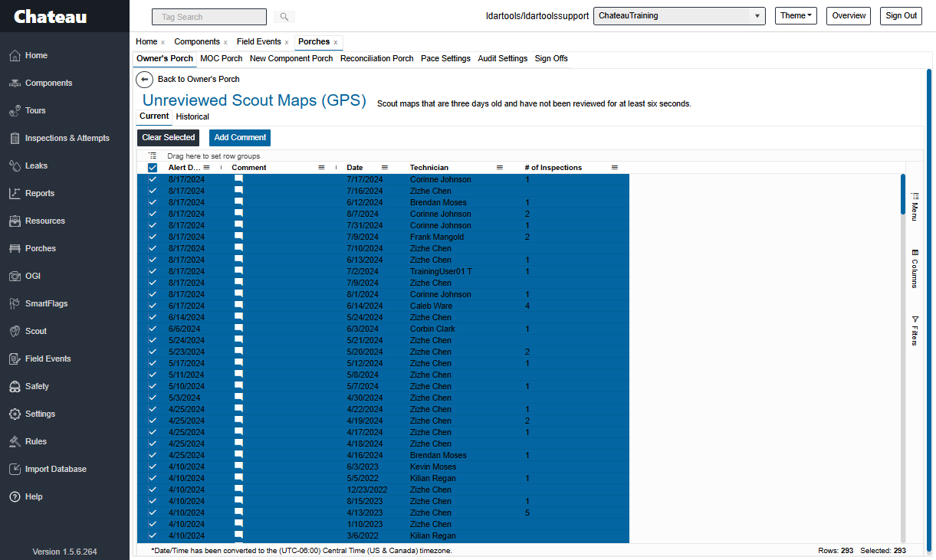
Task: Open Components in the sidebar
Action: point(48,83)
